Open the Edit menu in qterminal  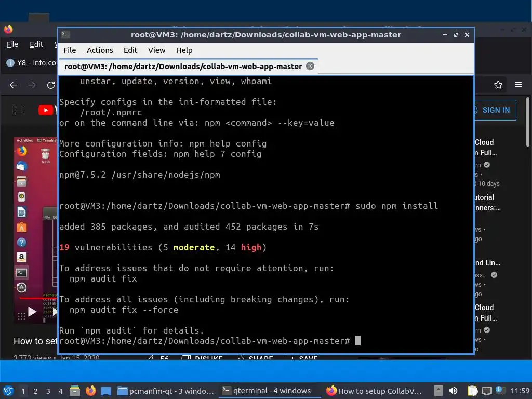point(130,50)
